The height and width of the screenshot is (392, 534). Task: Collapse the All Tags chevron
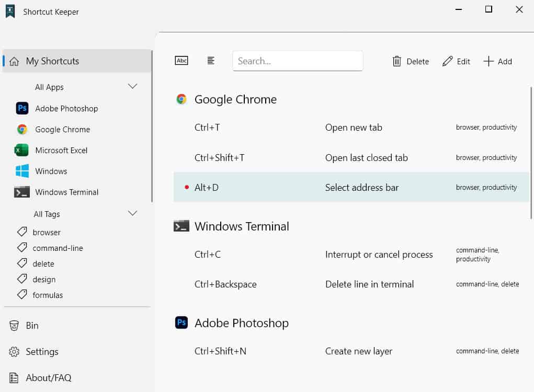tap(132, 213)
